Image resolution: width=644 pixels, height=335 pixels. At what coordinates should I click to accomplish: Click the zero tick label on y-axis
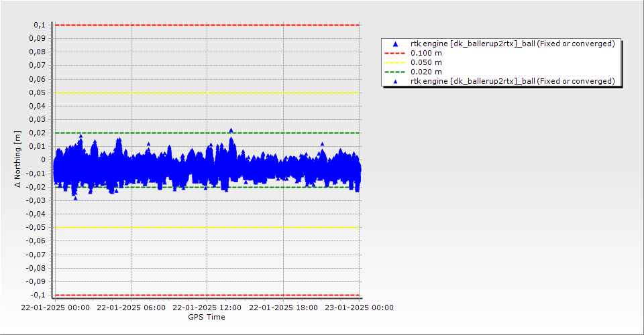point(43,160)
